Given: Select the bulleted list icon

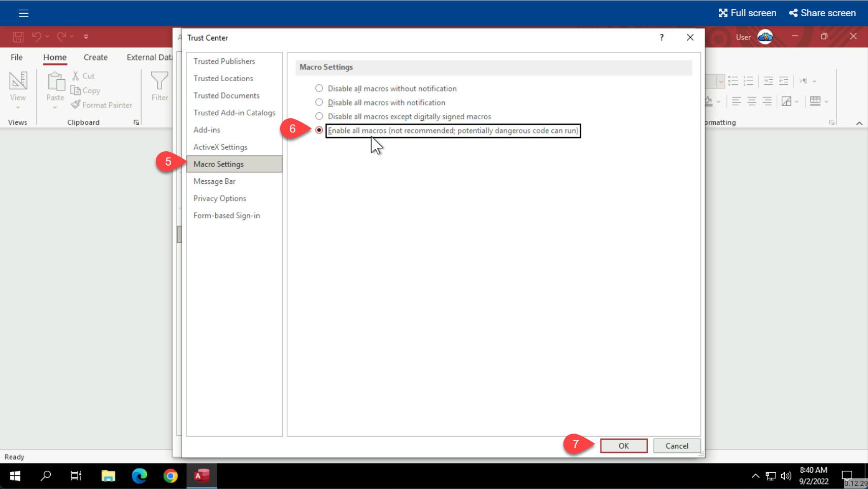Looking at the screenshot, I should click(x=734, y=80).
